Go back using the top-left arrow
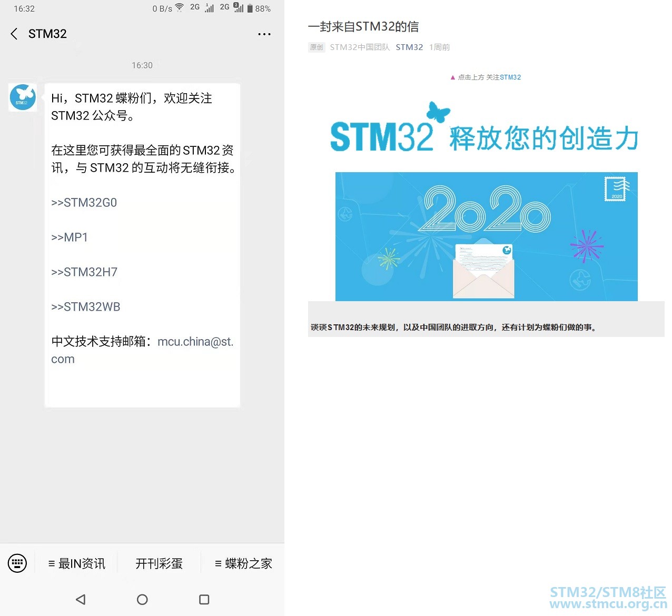Screen dimensions: 672x616 [14, 34]
